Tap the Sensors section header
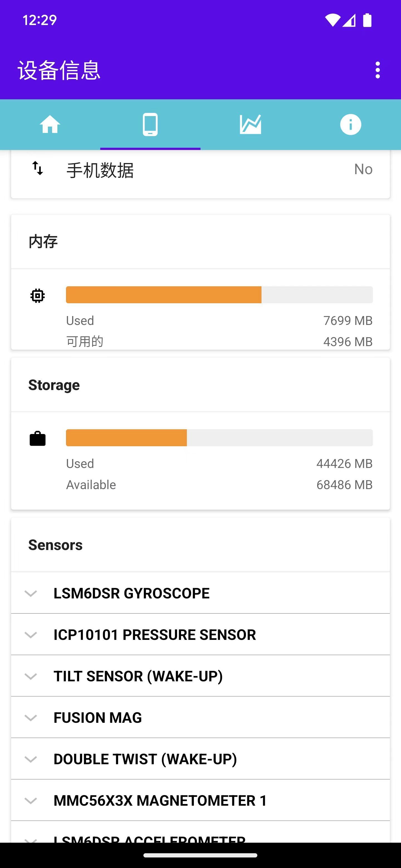The image size is (401, 868). (x=55, y=545)
